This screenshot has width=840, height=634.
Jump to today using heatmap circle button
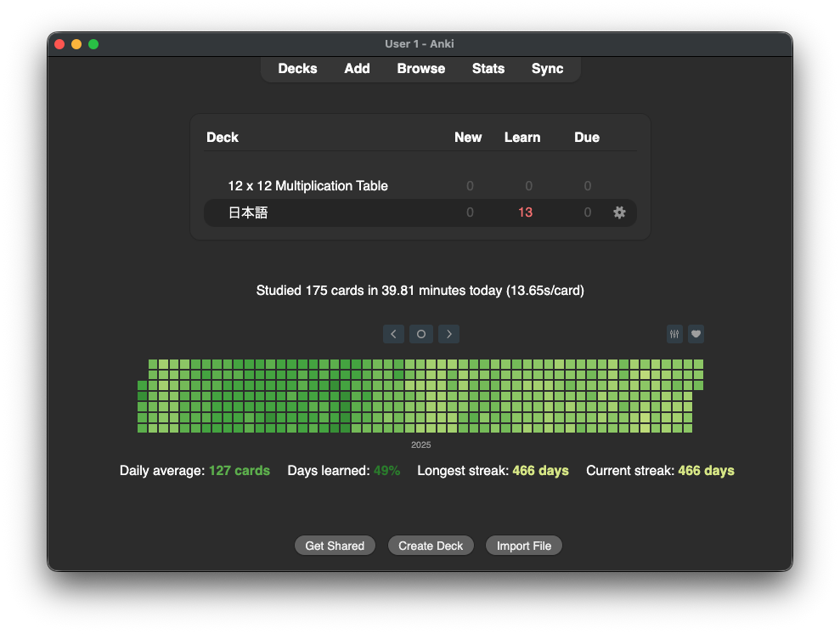pyautogui.click(x=421, y=334)
